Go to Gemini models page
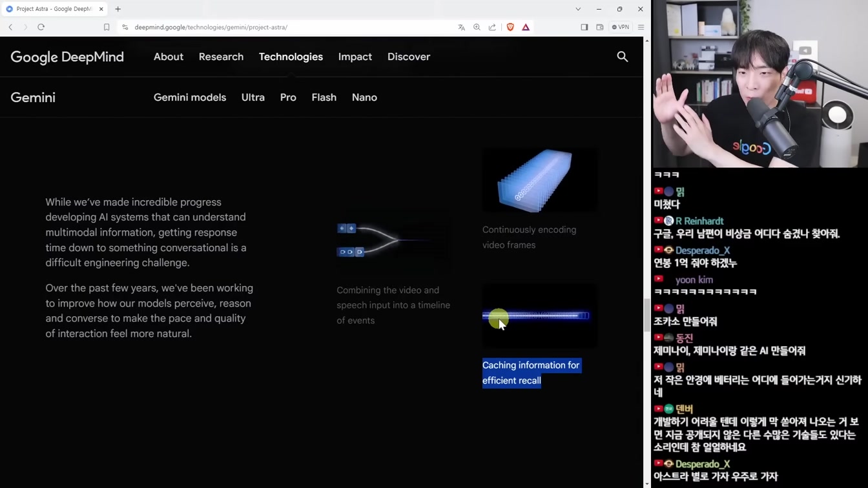The width and height of the screenshot is (868, 488). click(190, 97)
